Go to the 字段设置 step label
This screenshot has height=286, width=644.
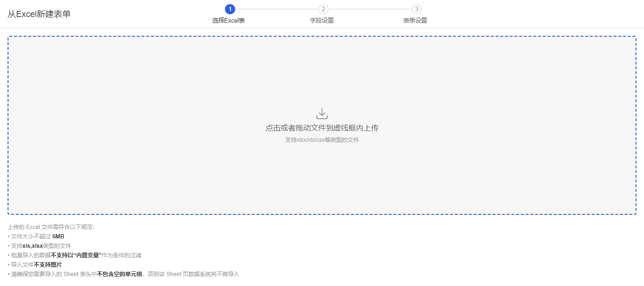[322, 21]
